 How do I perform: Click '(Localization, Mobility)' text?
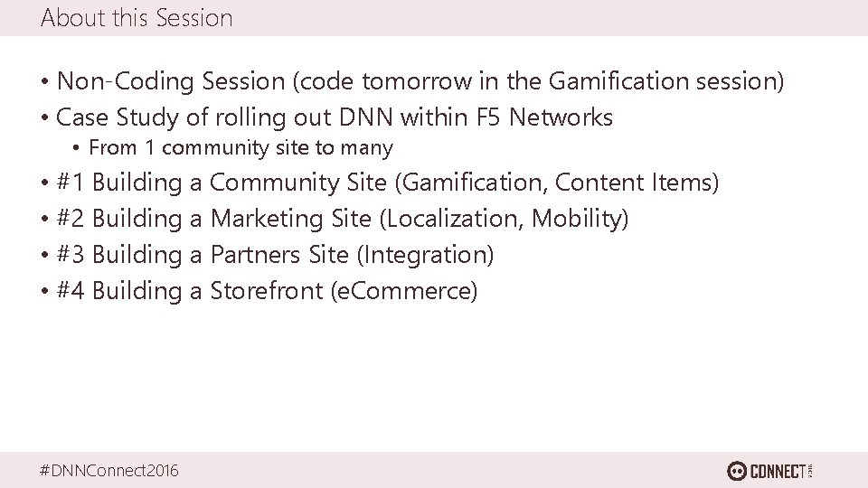pyautogui.click(x=505, y=219)
